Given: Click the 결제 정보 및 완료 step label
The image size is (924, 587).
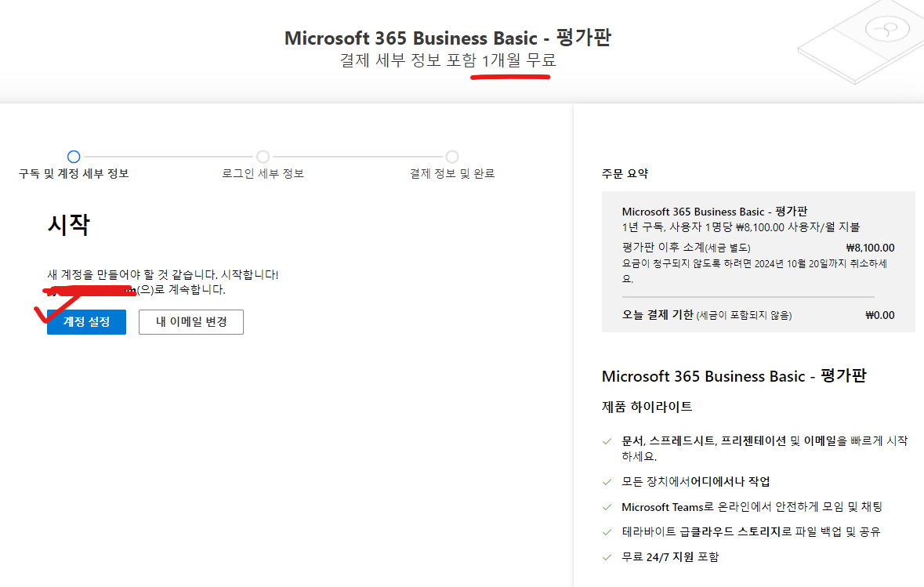Looking at the screenshot, I should pyautogui.click(x=452, y=174).
